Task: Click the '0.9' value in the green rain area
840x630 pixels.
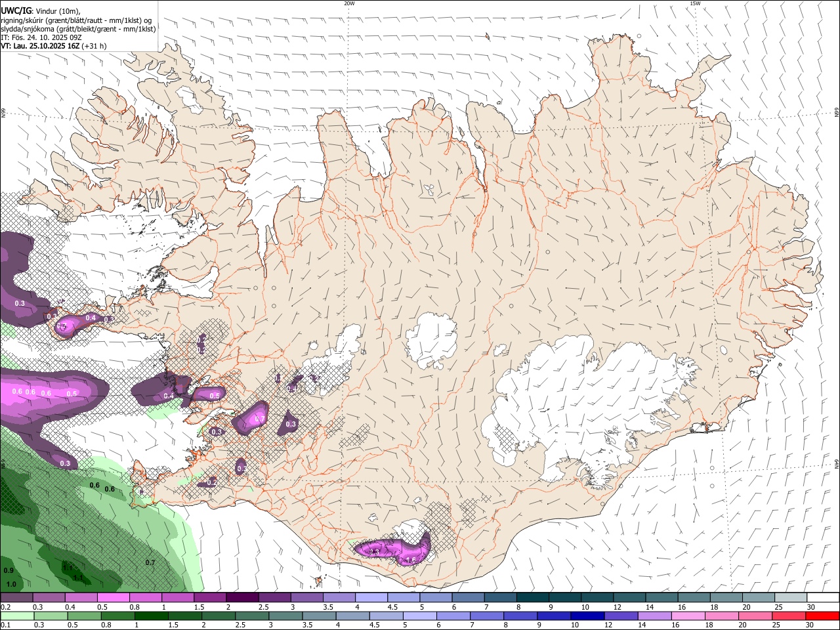Action: click(9, 570)
